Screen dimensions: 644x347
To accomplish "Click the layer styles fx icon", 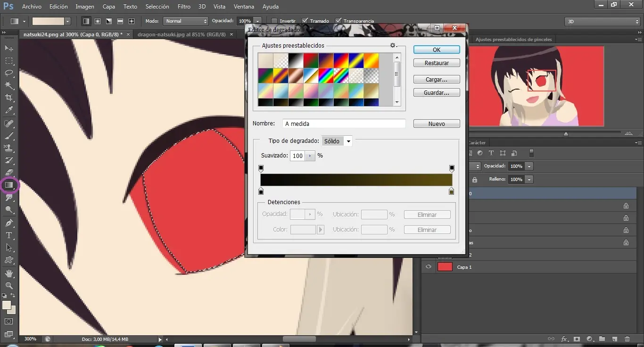I will click(564, 339).
